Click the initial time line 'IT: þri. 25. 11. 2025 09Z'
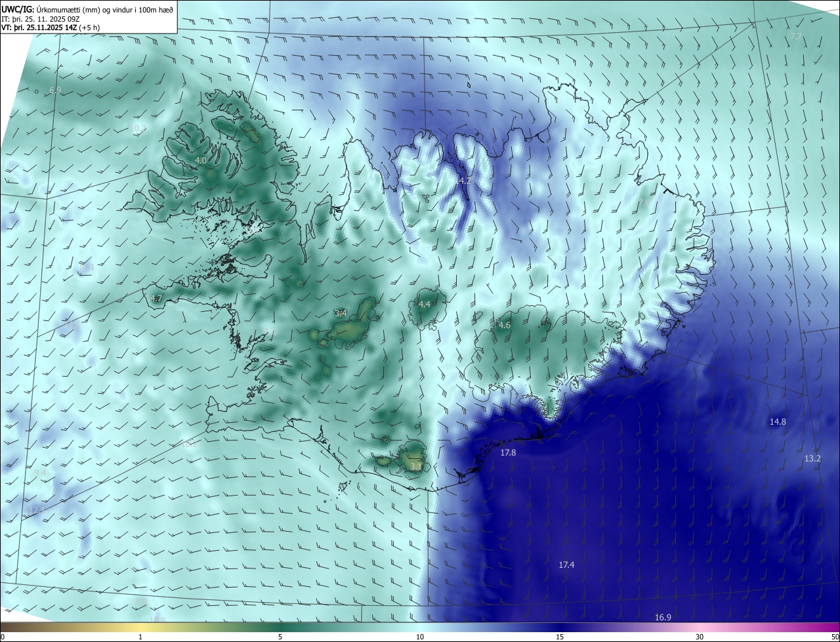 click(x=41, y=19)
